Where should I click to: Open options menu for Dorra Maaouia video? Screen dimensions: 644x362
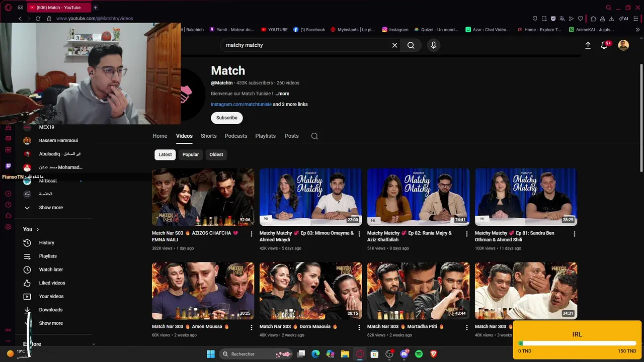[359, 327]
